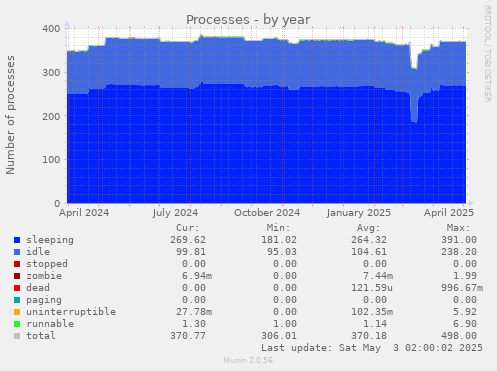The height and width of the screenshot is (371, 497).
Task: Select sleeping maximum value 391.00
Action: (x=459, y=240)
